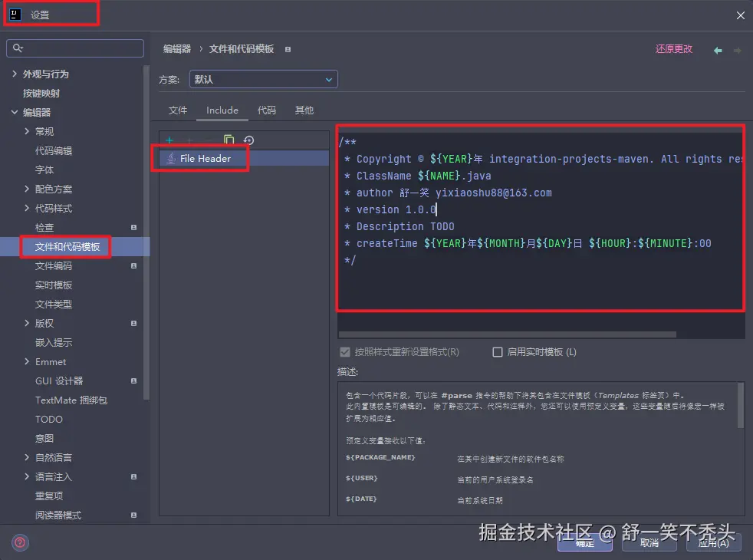Toggle the 按照样式重新设置格式 checkbox
The width and height of the screenshot is (753, 560).
345,352
